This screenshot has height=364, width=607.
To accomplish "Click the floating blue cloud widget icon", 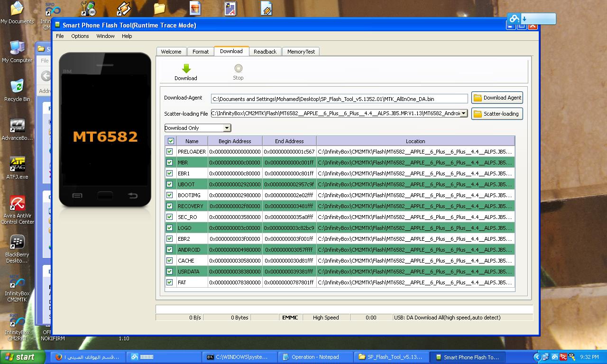I will 514,18.
